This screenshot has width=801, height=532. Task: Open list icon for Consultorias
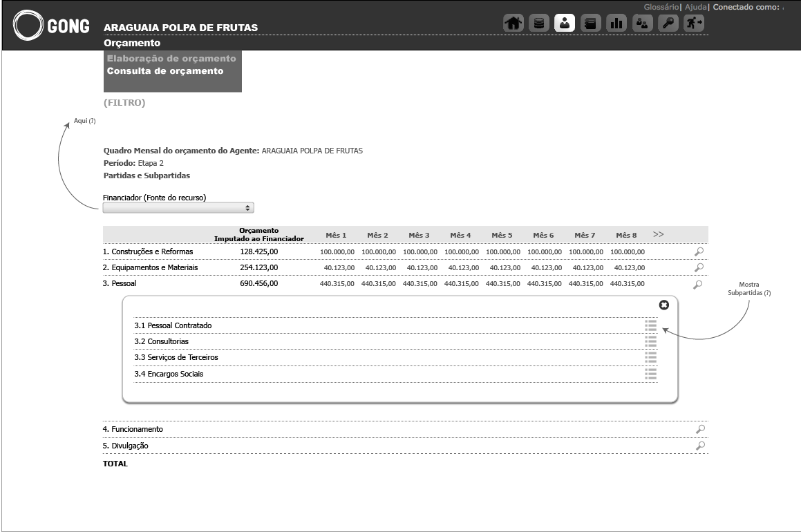(x=651, y=341)
